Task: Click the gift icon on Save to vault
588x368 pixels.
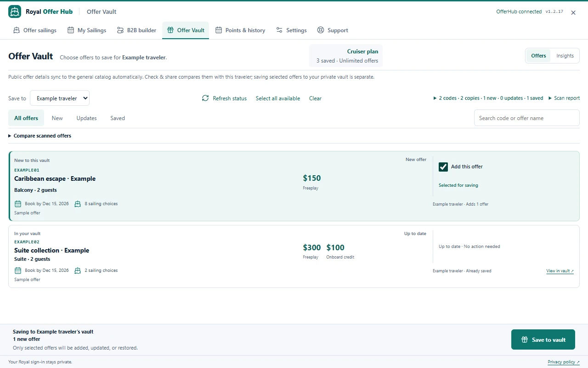Action: pos(525,339)
